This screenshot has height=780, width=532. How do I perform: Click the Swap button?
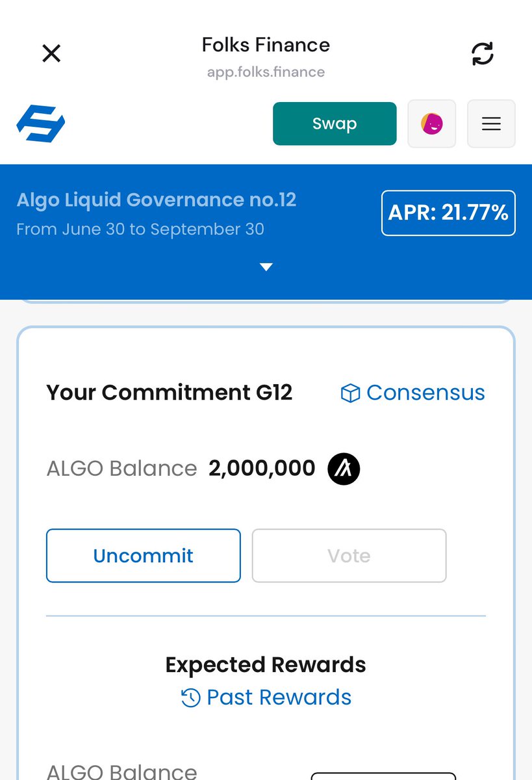point(335,123)
